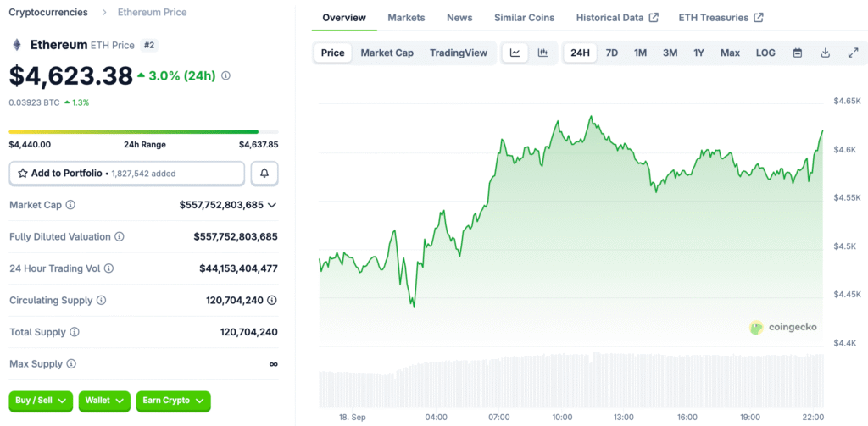Switch to candlestick chart view icon
The width and height of the screenshot is (868, 426).
pyautogui.click(x=542, y=53)
